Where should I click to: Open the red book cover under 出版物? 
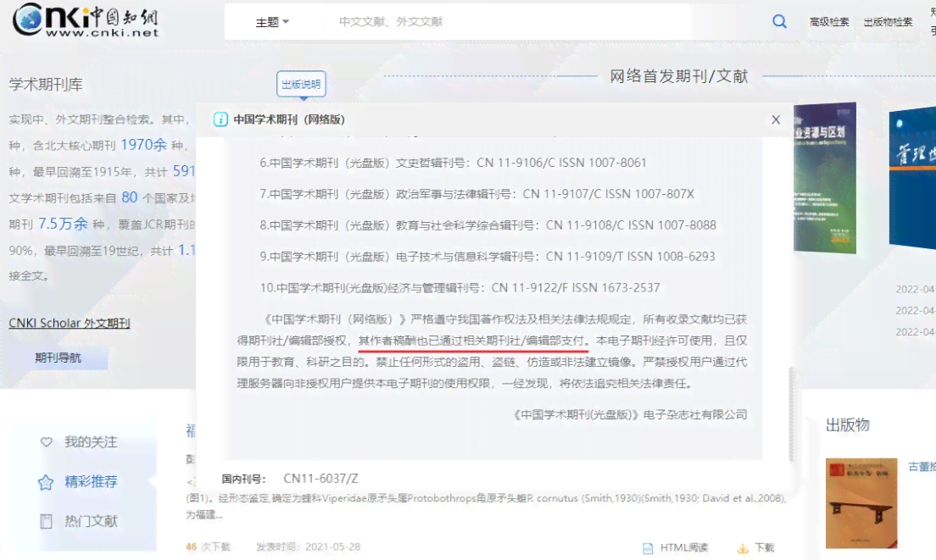tap(861, 503)
